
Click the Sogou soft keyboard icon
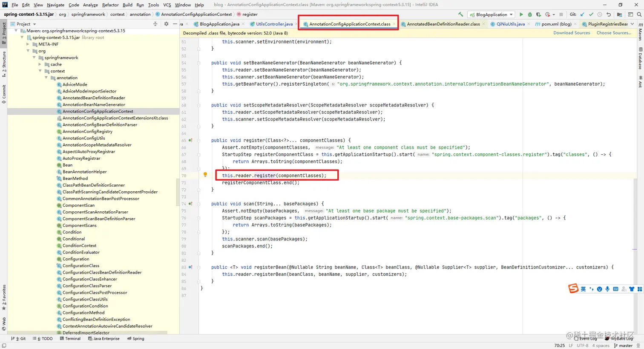click(x=615, y=289)
